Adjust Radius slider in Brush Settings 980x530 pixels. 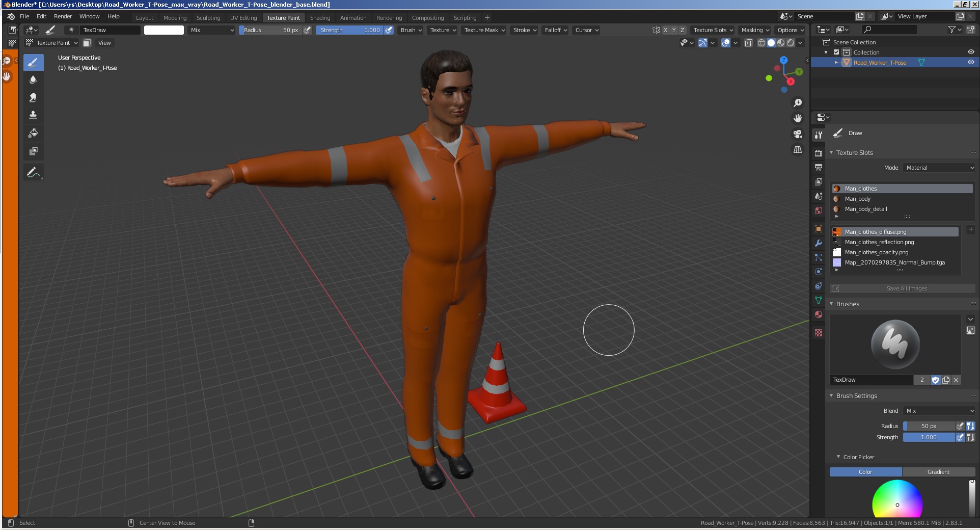click(929, 426)
